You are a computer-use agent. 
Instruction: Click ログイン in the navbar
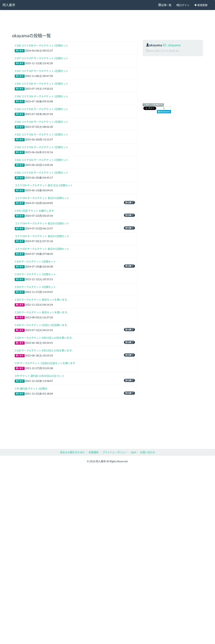click(x=183, y=5)
